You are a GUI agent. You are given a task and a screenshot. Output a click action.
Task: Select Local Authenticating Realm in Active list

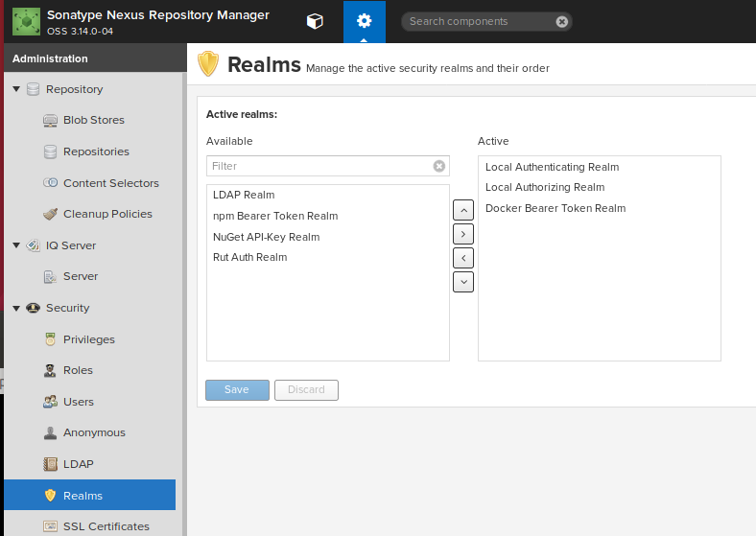point(600,167)
